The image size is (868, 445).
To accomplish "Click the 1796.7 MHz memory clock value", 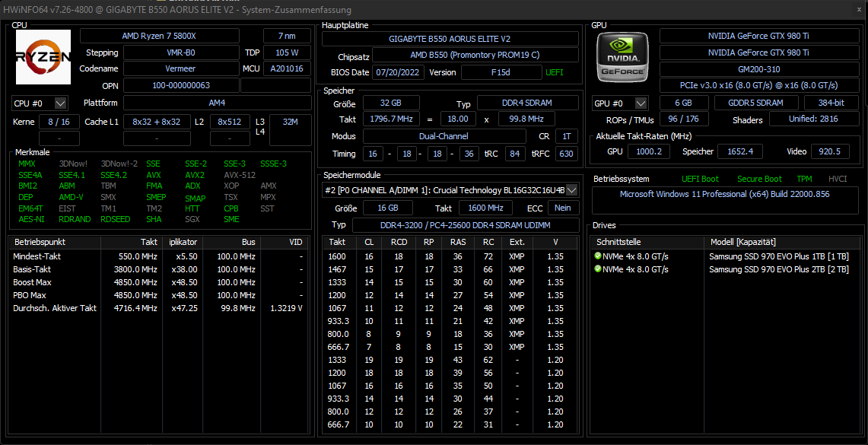I will coord(391,119).
